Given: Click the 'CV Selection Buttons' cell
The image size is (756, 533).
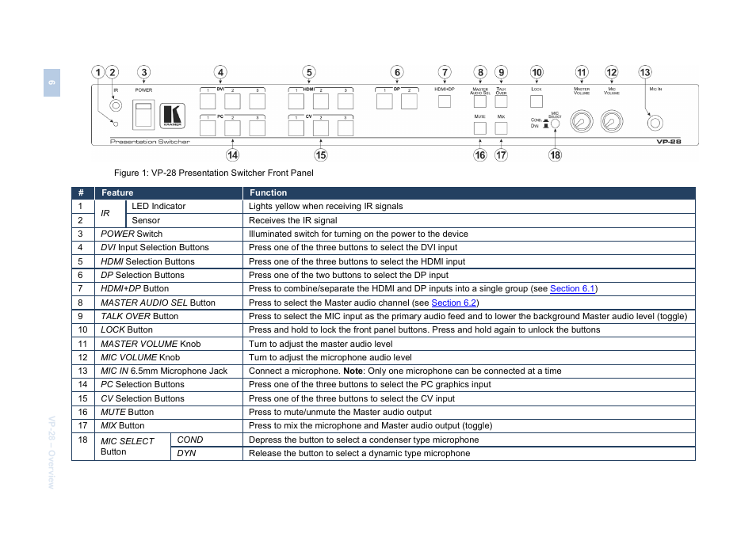Looking at the screenshot, I should [x=169, y=398].
